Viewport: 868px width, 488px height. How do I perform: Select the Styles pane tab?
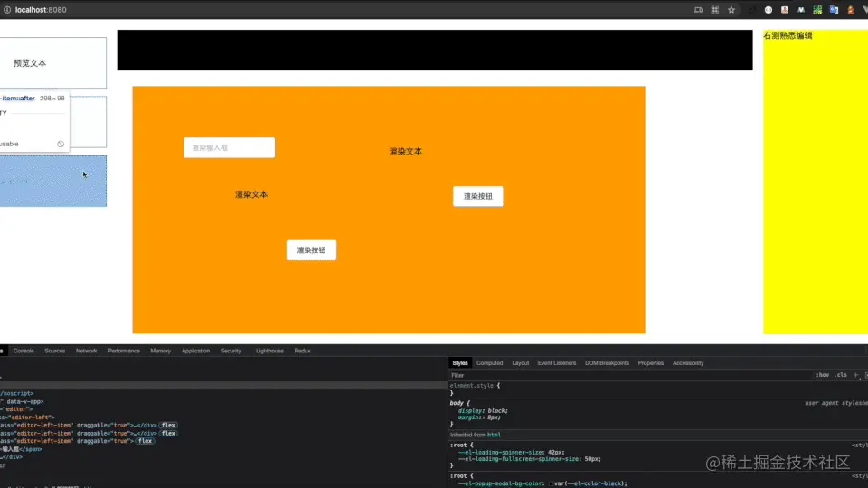pyautogui.click(x=460, y=363)
